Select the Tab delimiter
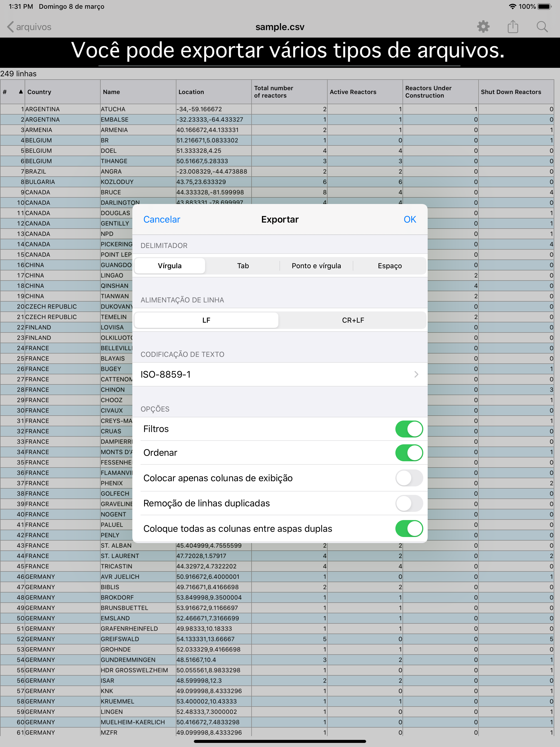 [243, 266]
